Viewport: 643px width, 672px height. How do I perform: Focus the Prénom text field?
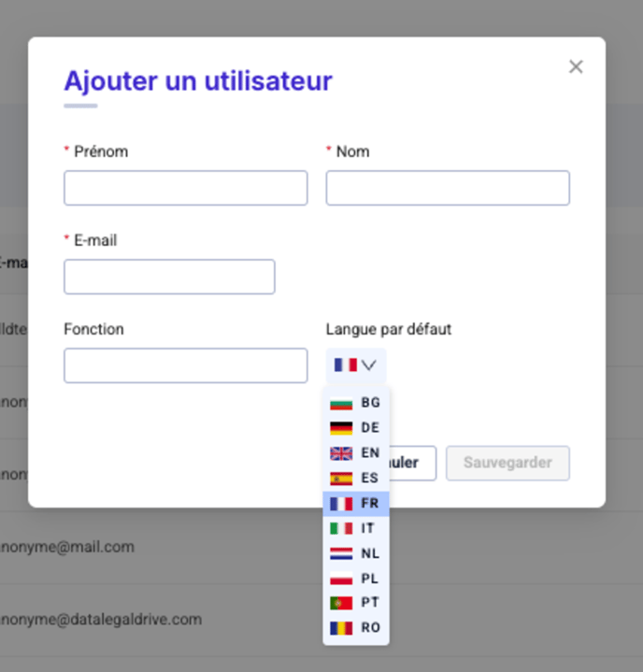pyautogui.click(x=185, y=188)
